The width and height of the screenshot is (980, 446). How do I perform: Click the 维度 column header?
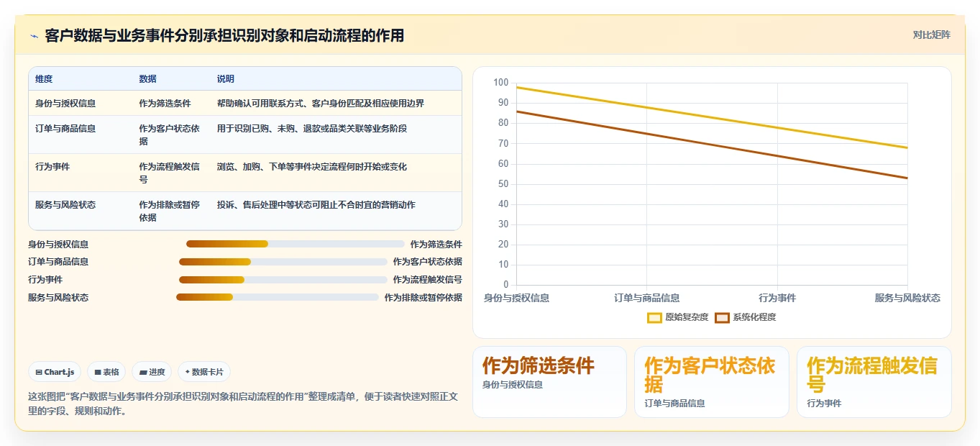point(44,79)
